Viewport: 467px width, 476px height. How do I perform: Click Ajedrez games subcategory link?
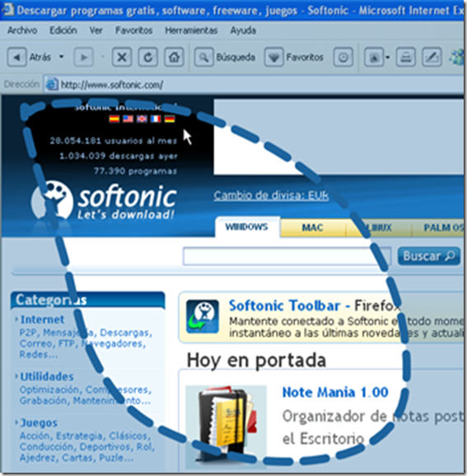click(38, 458)
